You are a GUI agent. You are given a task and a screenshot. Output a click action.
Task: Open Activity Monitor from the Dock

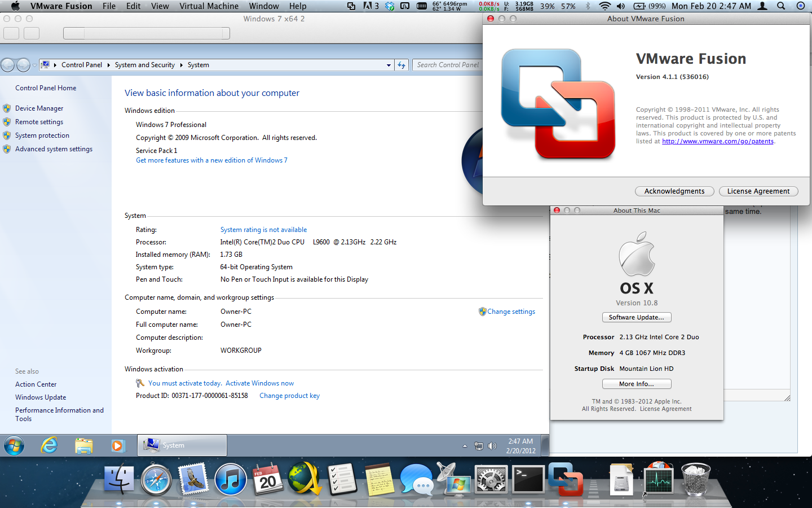point(659,479)
